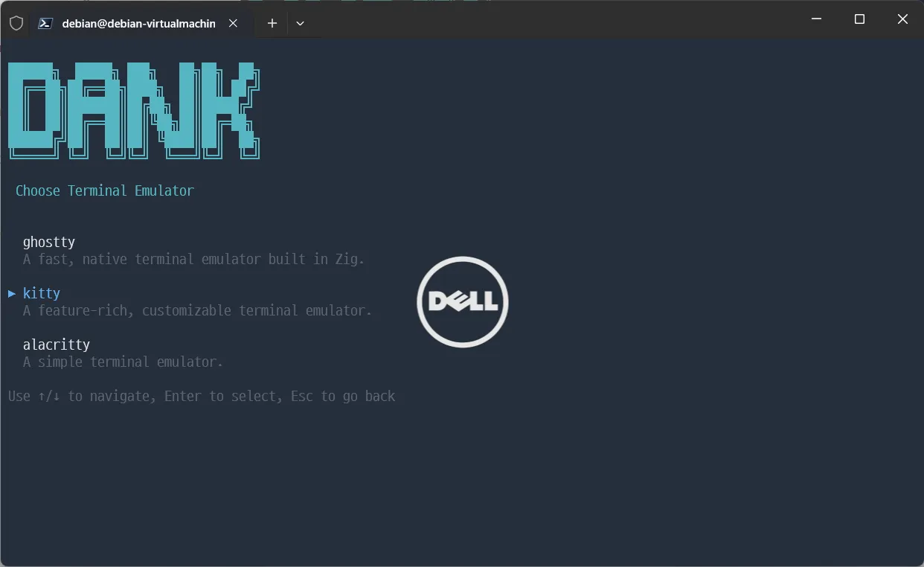Click 'A simple terminal emulator.' description

point(123,362)
